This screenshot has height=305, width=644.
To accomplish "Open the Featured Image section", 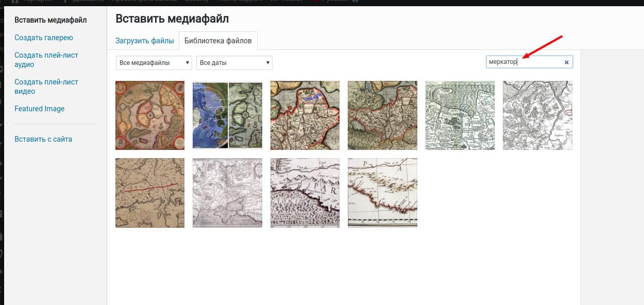I will point(40,109).
